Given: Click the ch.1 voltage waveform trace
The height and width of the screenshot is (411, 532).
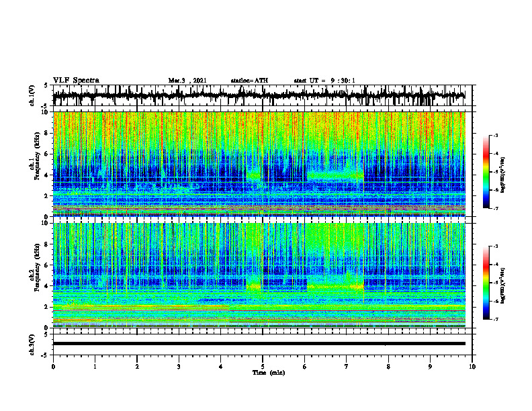Looking at the screenshot, I should coord(259,95).
